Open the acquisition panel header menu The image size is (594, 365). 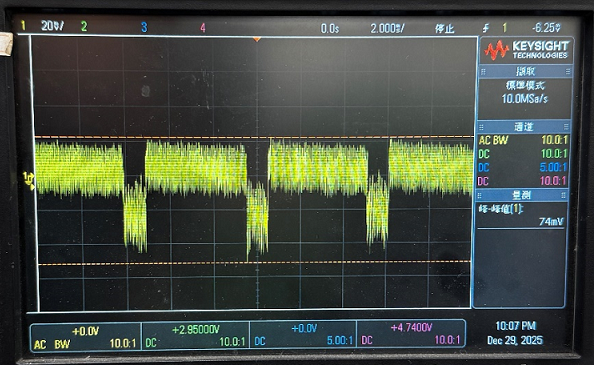point(525,71)
